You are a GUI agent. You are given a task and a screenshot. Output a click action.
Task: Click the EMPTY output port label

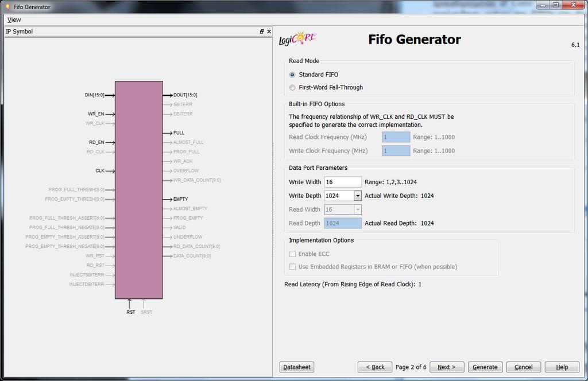[181, 199]
